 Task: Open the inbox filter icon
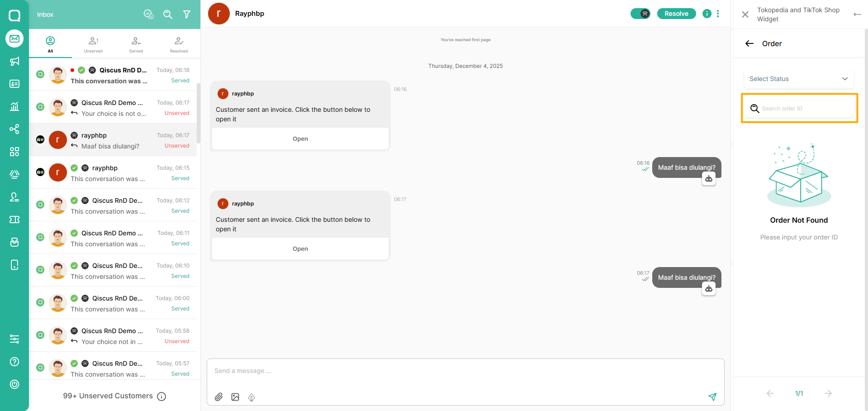[x=187, y=14]
